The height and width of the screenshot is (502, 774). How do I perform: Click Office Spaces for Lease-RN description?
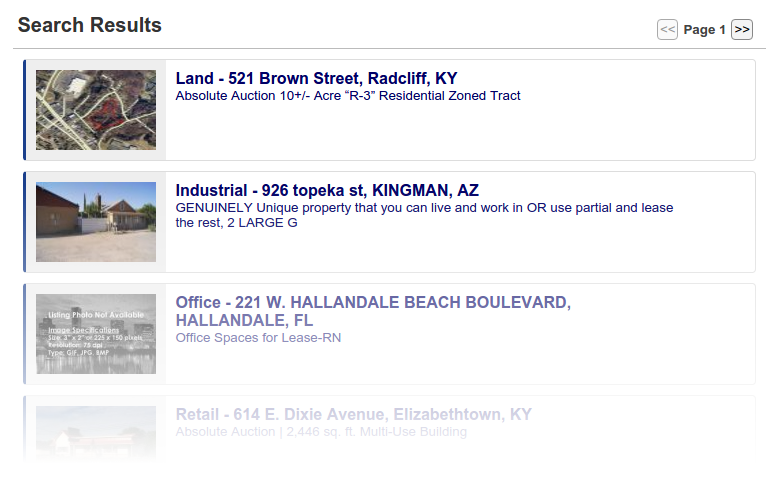coord(258,338)
